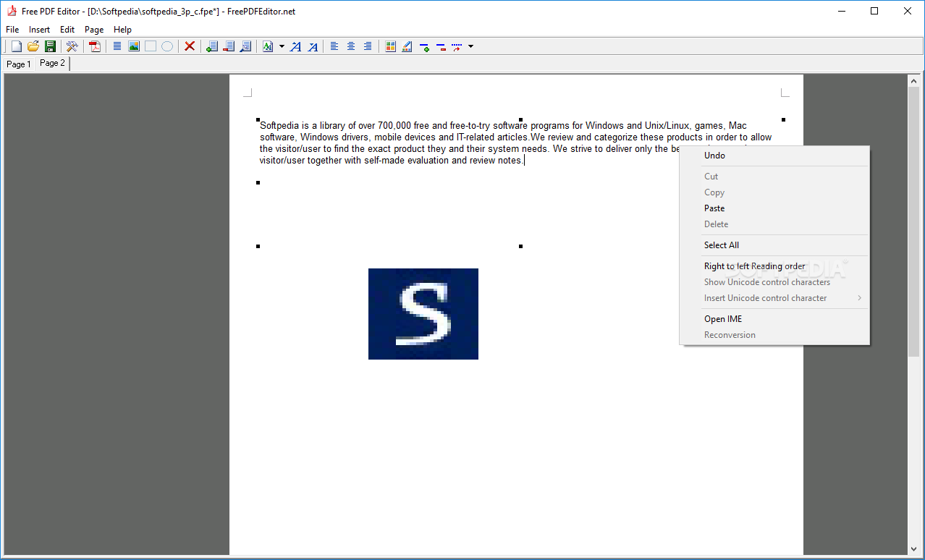
Task: Export to PDF using the red PDF icon
Action: (95, 46)
